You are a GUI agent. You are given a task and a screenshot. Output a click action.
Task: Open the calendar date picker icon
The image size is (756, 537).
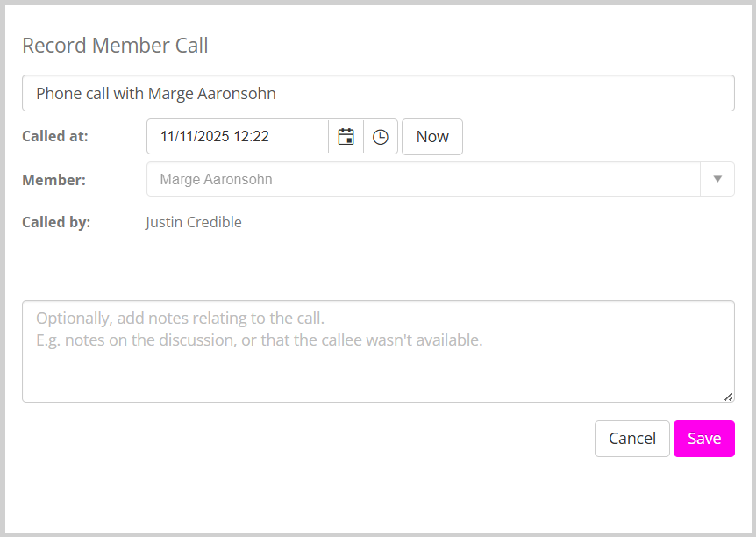[x=346, y=137]
